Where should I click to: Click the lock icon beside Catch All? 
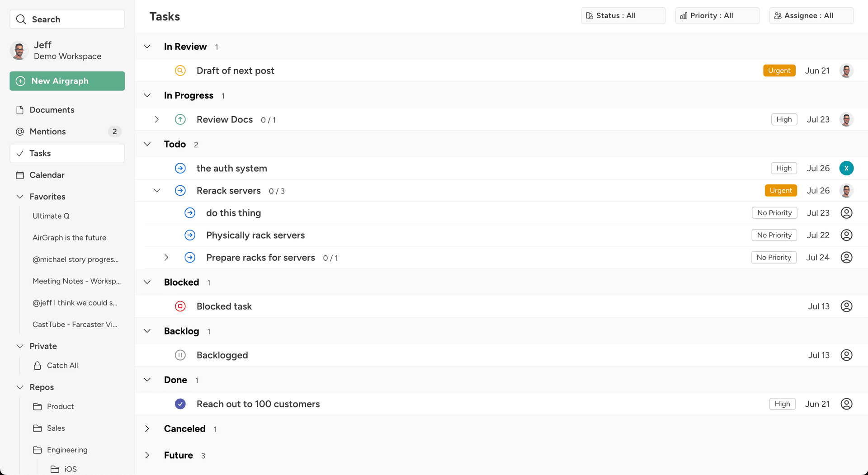[38, 366]
